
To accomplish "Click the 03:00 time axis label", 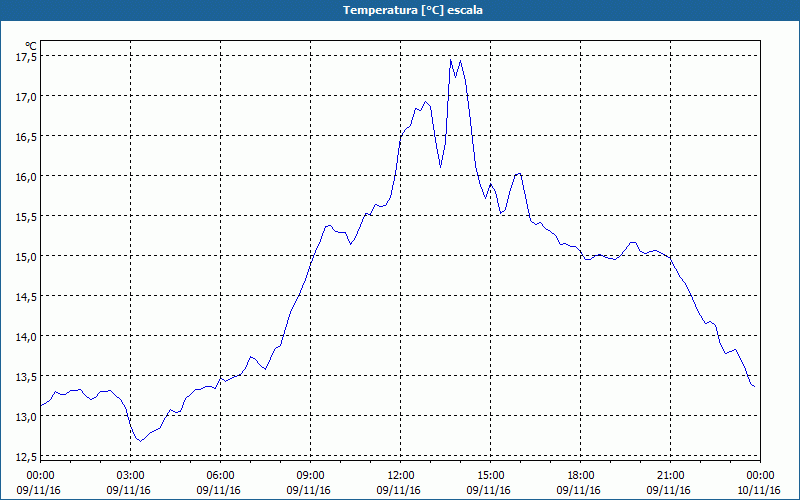I will tap(131, 476).
